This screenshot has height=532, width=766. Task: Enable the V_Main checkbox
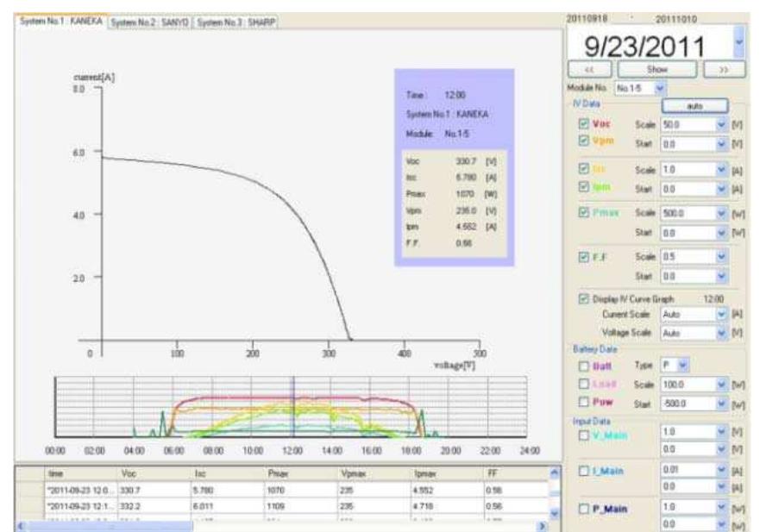[x=584, y=435]
